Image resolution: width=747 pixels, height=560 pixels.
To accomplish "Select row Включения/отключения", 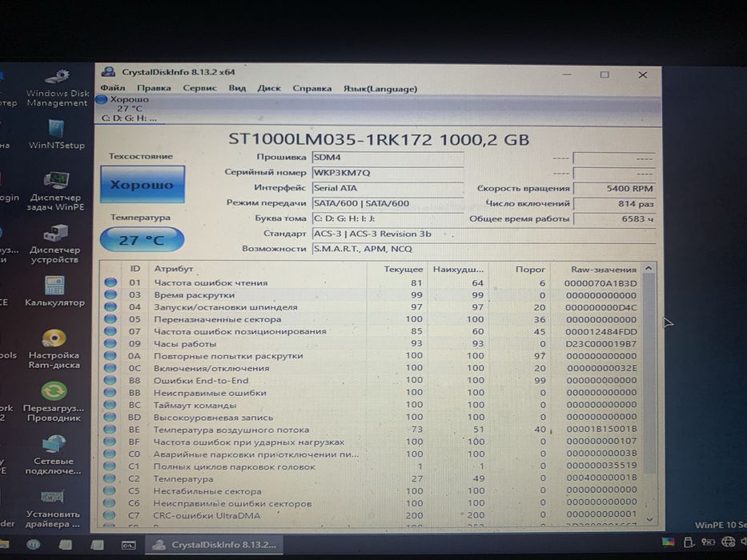I will pos(371,368).
